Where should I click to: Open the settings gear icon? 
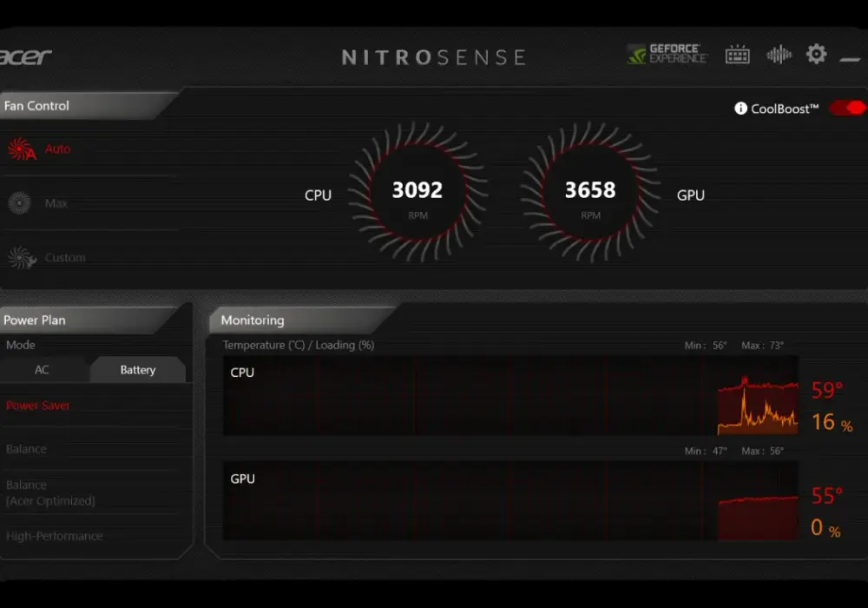[x=816, y=54]
